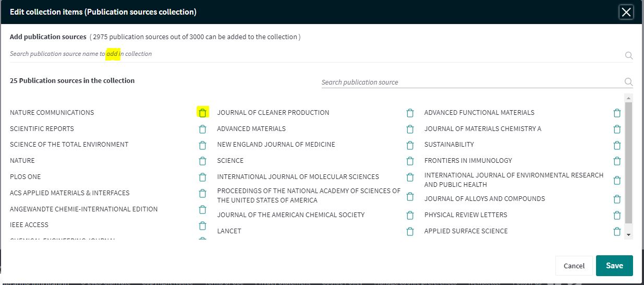
Task: Delete SCIENCE OF THE TOTAL ENVIRONMENT entry
Action: point(203,145)
